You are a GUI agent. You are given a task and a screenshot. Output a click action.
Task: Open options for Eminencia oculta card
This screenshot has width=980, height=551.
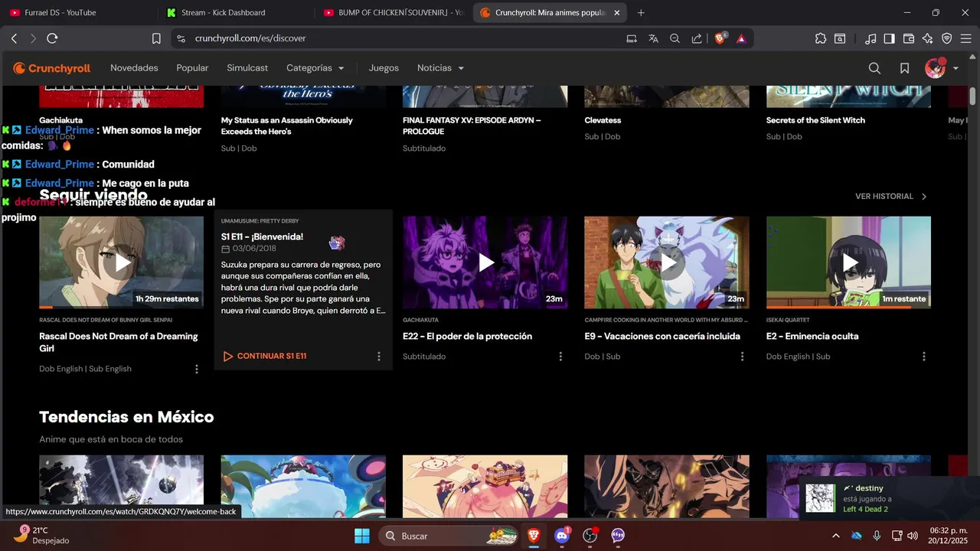click(x=924, y=357)
